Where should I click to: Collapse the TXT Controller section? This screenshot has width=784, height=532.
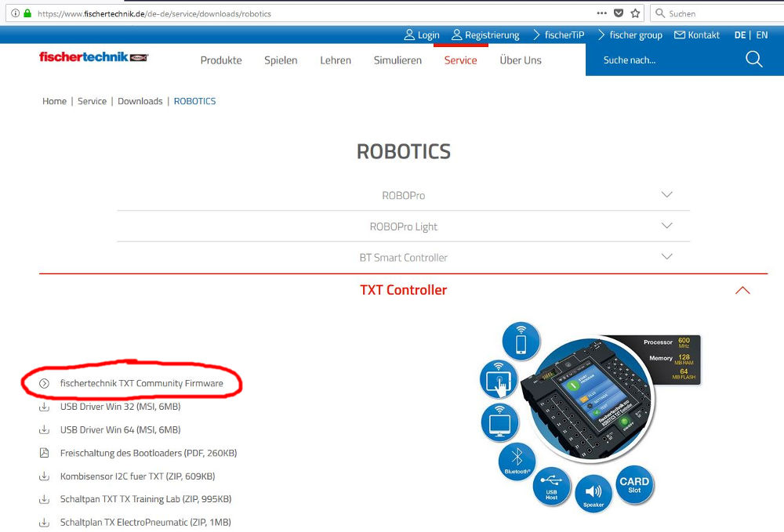coord(742,291)
